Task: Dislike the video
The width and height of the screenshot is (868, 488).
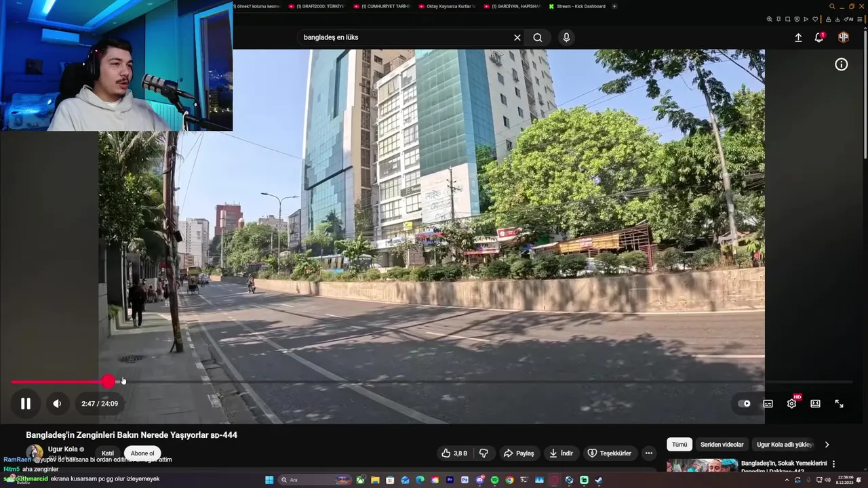Action: pos(484,453)
